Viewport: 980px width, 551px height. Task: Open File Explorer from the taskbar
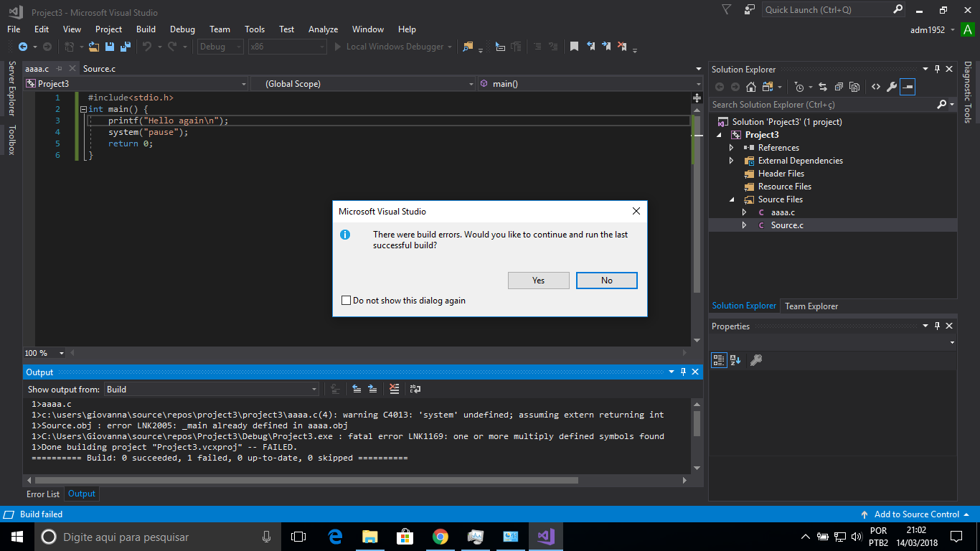[370, 537]
